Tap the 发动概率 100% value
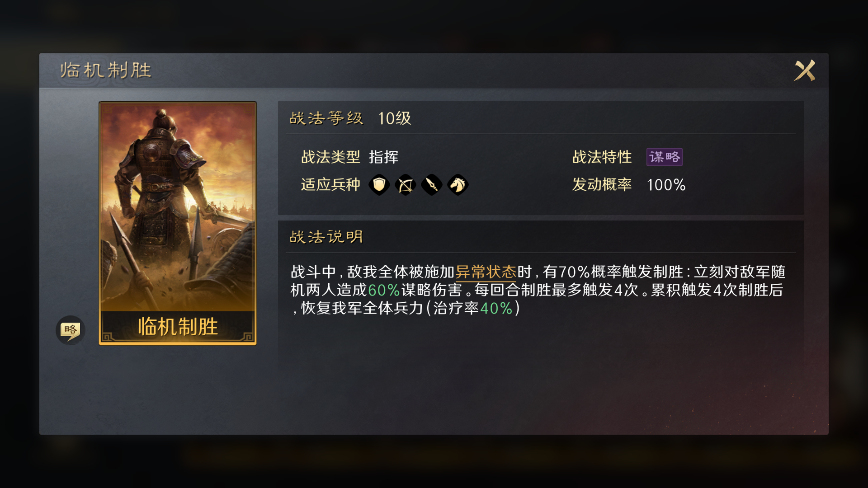 [666, 185]
